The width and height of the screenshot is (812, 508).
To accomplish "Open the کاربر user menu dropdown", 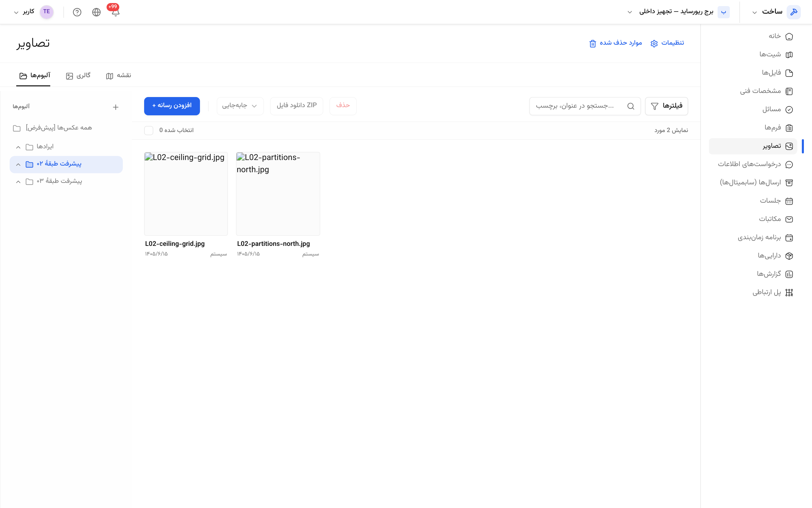I will click(16, 12).
